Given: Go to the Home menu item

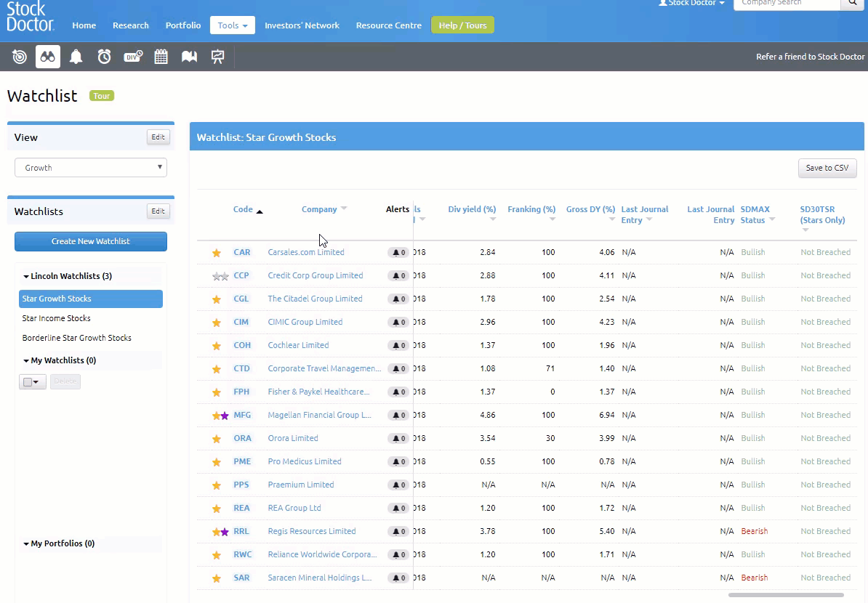Looking at the screenshot, I should (x=84, y=25).
